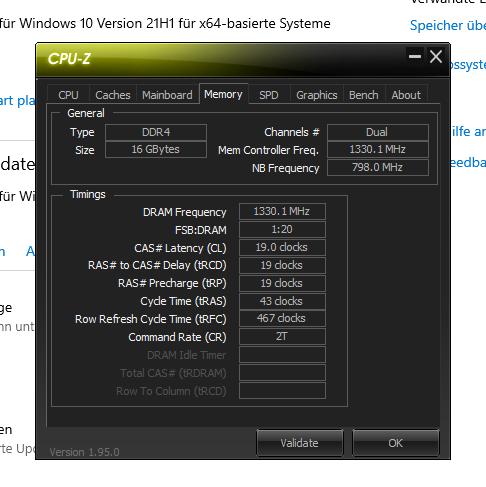The width and height of the screenshot is (486, 487).
Task: Select the Cycle Time 43 clocks field
Action: 282,301
